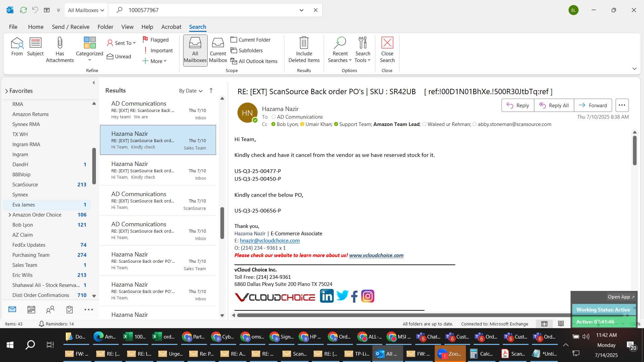
Task: Open the Calculator taskbar app
Action: [482, 354]
